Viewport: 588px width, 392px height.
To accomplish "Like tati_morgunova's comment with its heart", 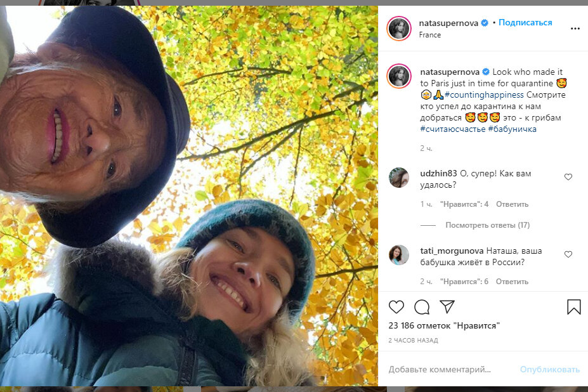I will (568, 254).
